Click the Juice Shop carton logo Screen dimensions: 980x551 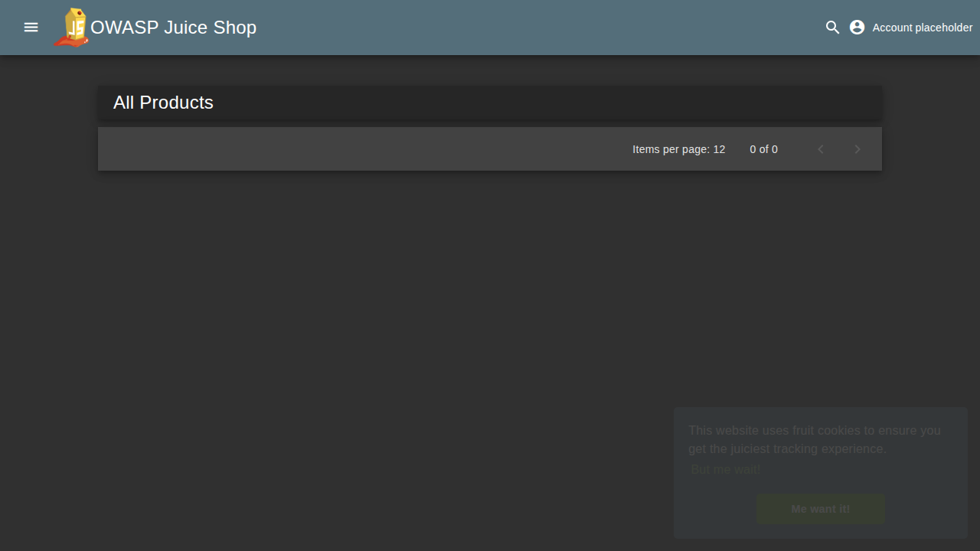(x=71, y=28)
